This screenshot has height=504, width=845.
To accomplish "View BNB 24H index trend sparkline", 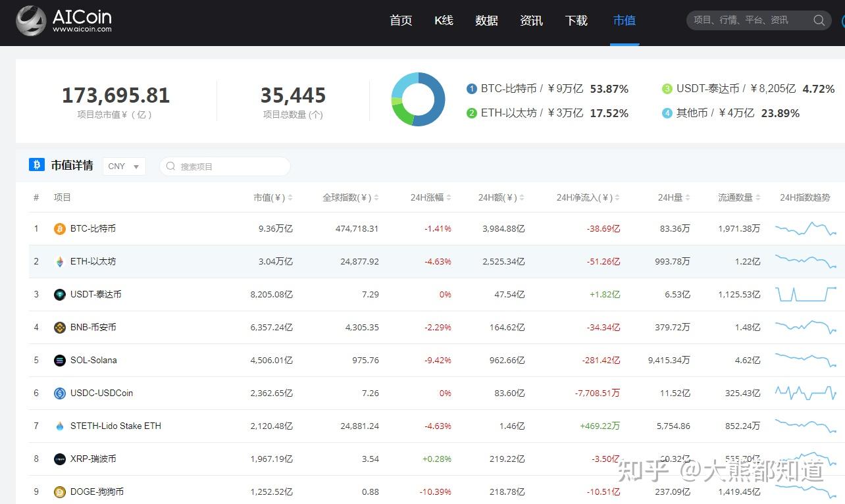I will click(806, 328).
